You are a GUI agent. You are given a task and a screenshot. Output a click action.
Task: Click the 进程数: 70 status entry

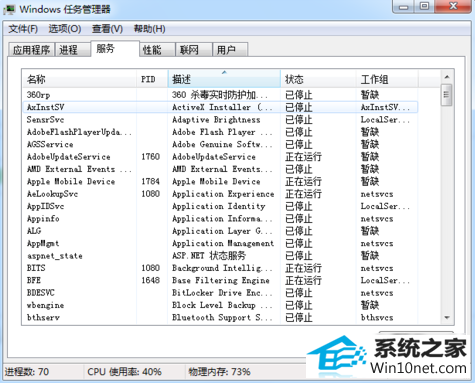pyautogui.click(x=27, y=372)
